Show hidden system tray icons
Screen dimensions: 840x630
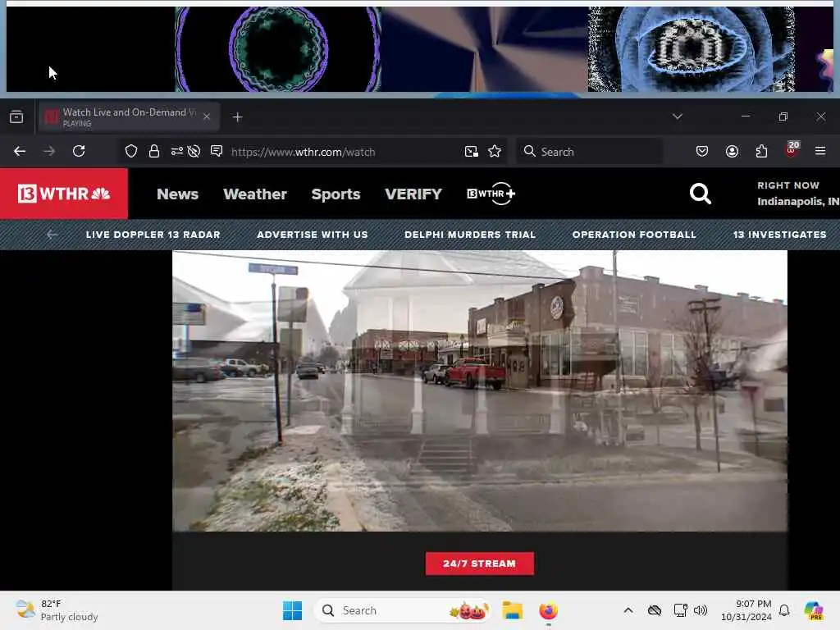(628, 610)
